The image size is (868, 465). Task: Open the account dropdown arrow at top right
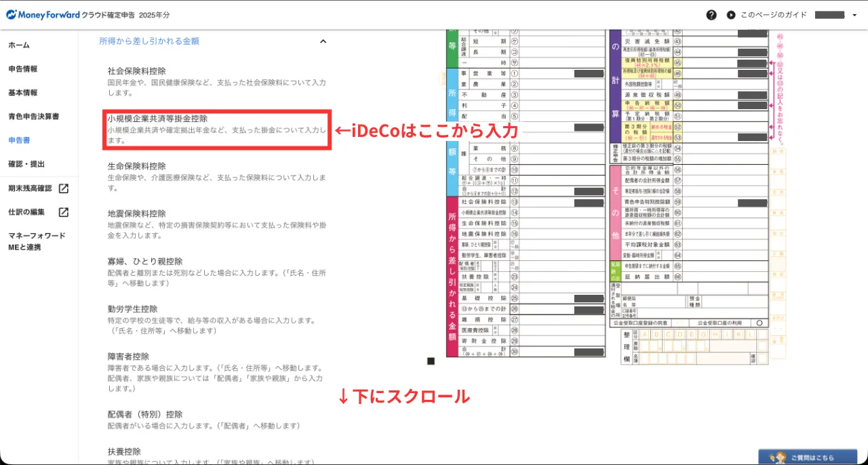854,15
